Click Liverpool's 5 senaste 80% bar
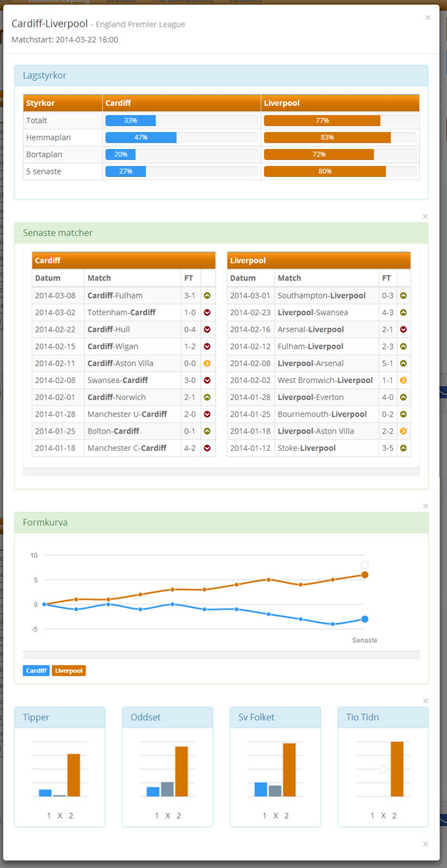Image resolution: width=447 pixels, height=868 pixels. 325,171
